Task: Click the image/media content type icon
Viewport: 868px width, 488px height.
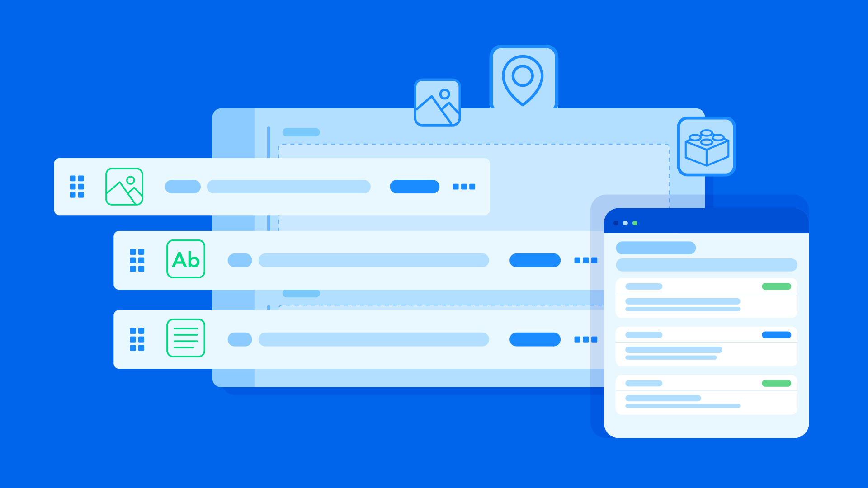Action: tap(123, 187)
